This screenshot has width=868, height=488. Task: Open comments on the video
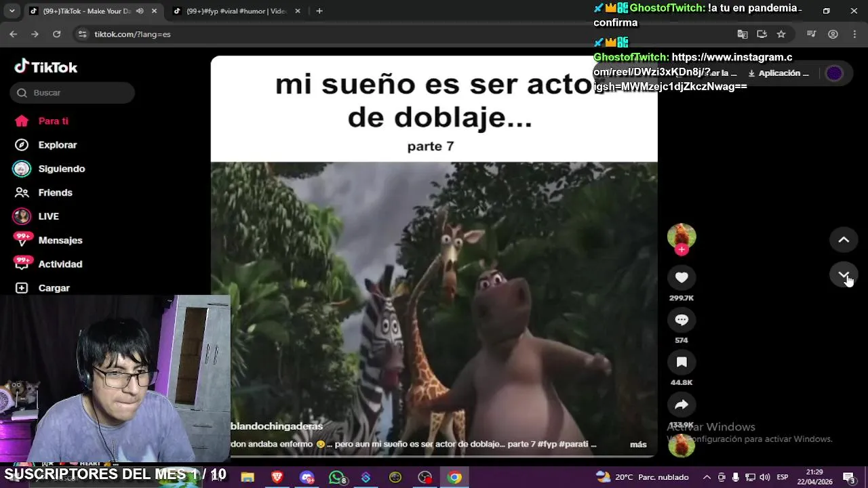pyautogui.click(x=682, y=319)
